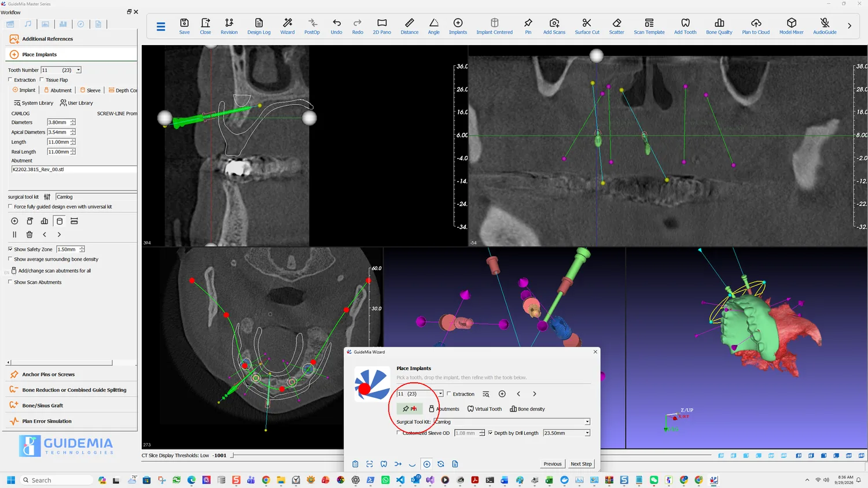Viewport: 868px width, 488px height.
Task: Click the Add Scans icon
Action: pyautogui.click(x=554, y=26)
